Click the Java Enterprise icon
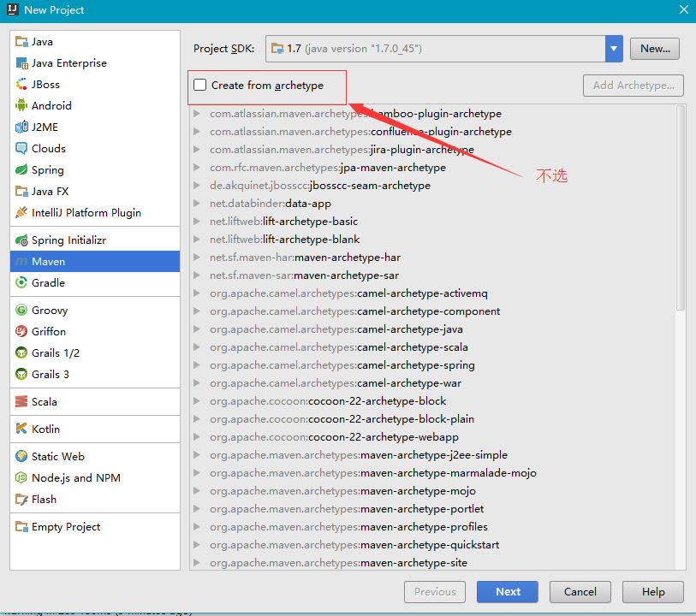Viewport: 696px width, 616px height. click(x=21, y=63)
